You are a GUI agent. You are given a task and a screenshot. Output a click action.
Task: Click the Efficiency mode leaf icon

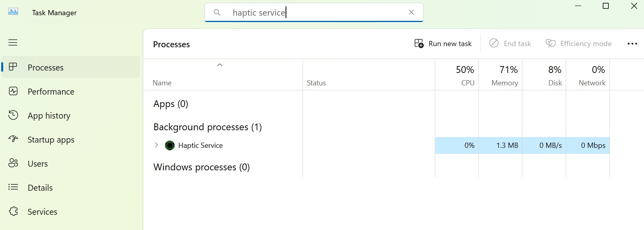click(x=551, y=43)
